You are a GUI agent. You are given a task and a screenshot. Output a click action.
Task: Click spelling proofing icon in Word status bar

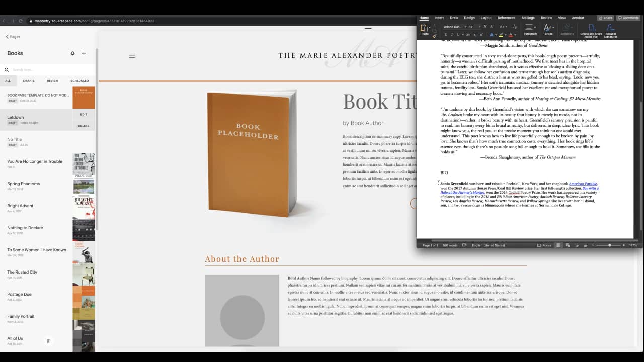tap(464, 245)
